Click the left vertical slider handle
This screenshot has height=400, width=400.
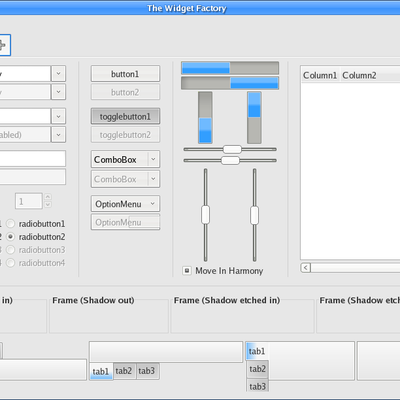click(x=205, y=215)
